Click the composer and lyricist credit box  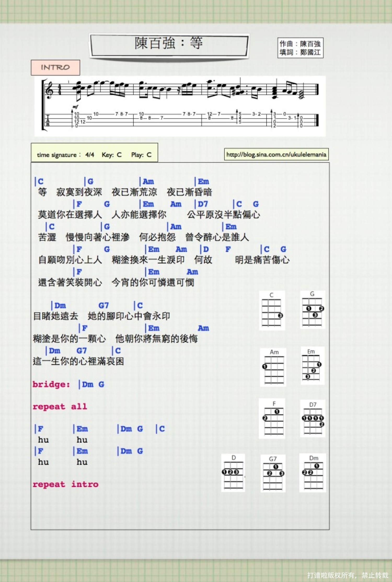[300, 48]
